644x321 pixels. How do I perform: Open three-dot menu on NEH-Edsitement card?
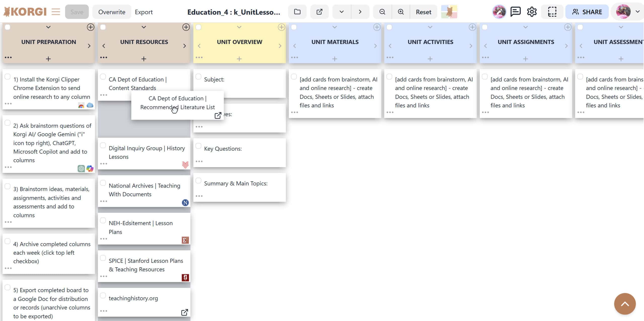(x=104, y=239)
